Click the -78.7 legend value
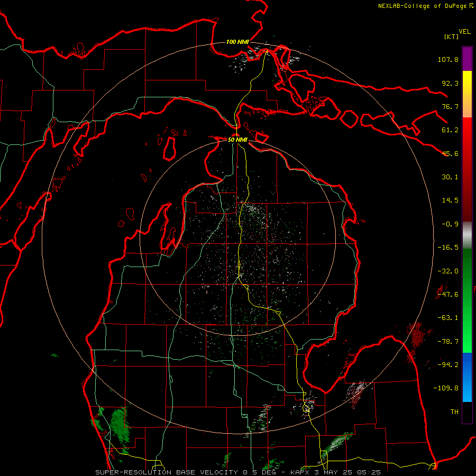Screen dimensions: 476x476 click(448, 342)
